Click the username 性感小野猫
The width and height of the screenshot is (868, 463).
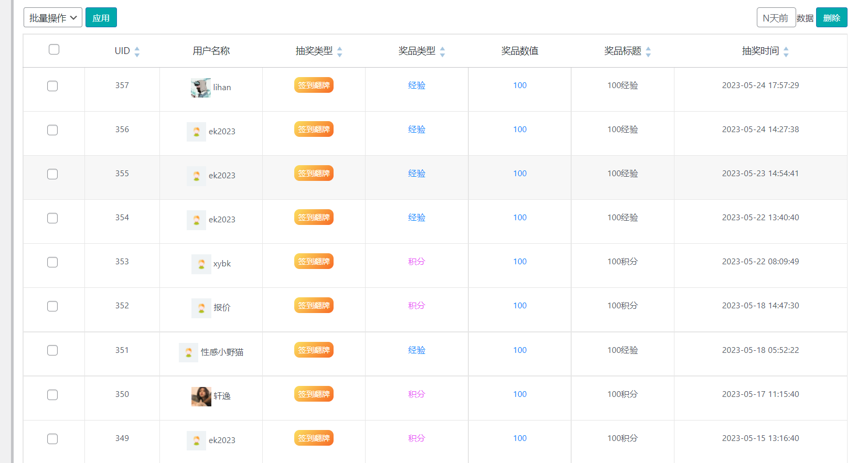tap(222, 352)
